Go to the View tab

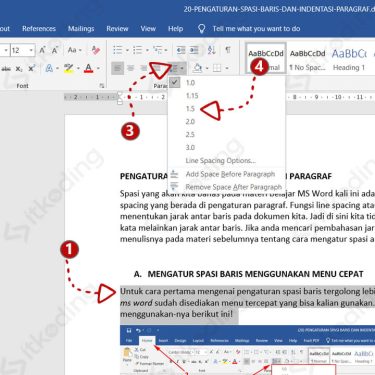(x=148, y=29)
